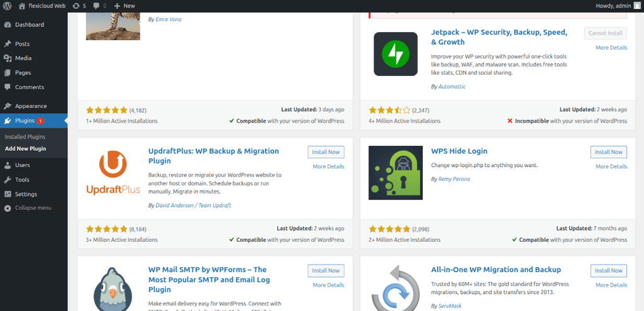This screenshot has height=311, width=644.
Task: Go to the Appearance menu
Action: coord(31,106)
